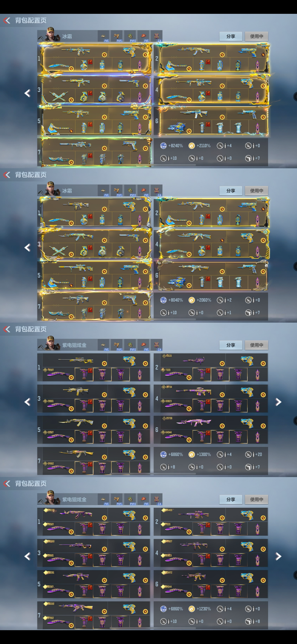Tap the gold coin icon showing +2110%
This screenshot has width=297, height=644.
point(192,146)
